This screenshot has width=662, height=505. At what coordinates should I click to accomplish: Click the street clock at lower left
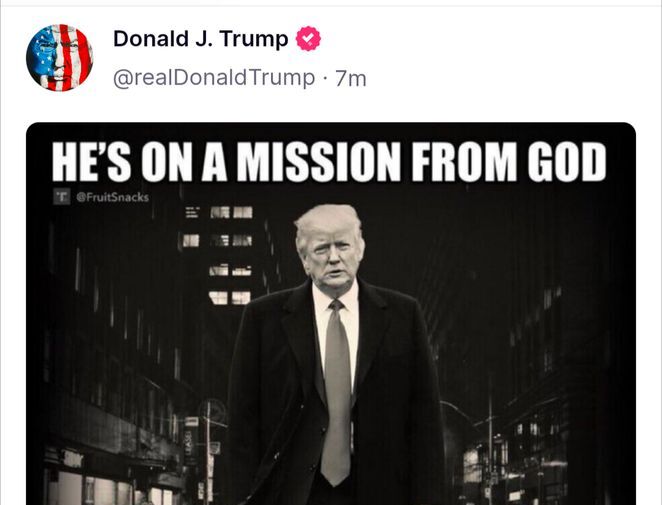[x=213, y=412]
